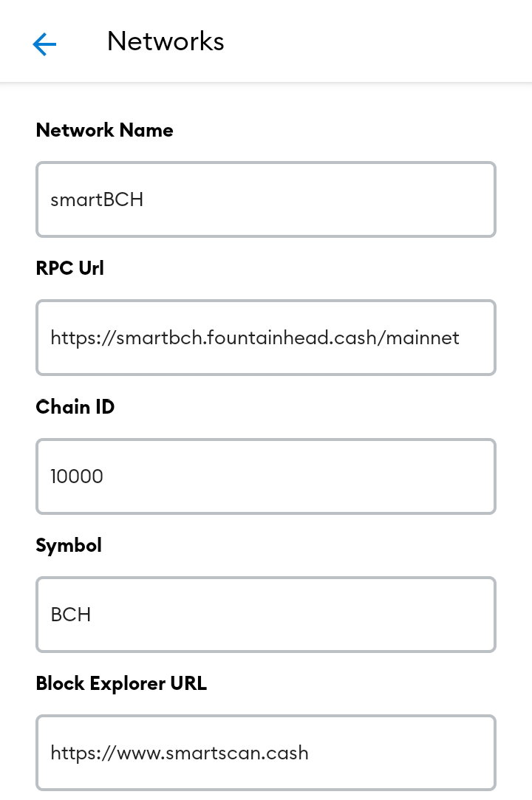
Task: Click into the Chain ID field
Action: [x=266, y=476]
